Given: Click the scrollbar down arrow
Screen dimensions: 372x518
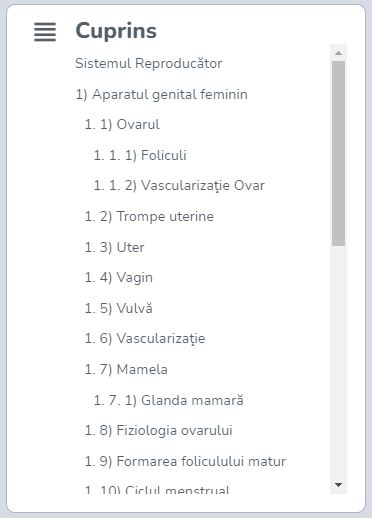Looking at the screenshot, I should coord(338,485).
